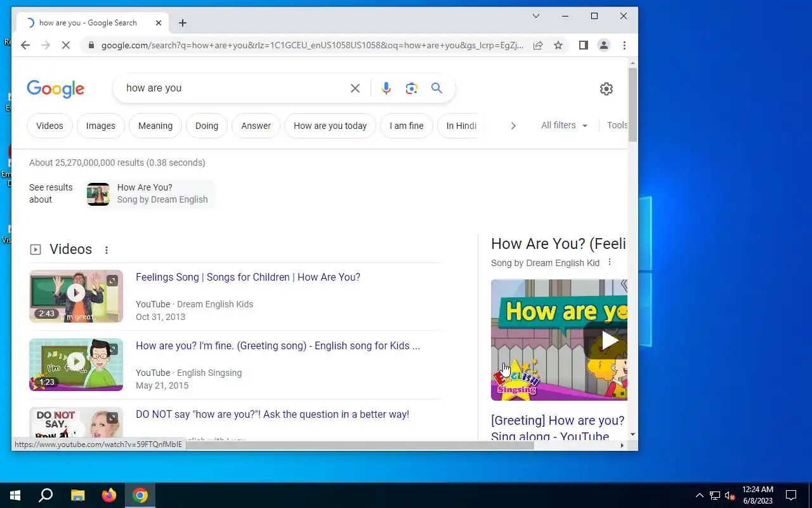Open Chrome profile avatar
Screen dimensions: 812x508
coord(604,45)
